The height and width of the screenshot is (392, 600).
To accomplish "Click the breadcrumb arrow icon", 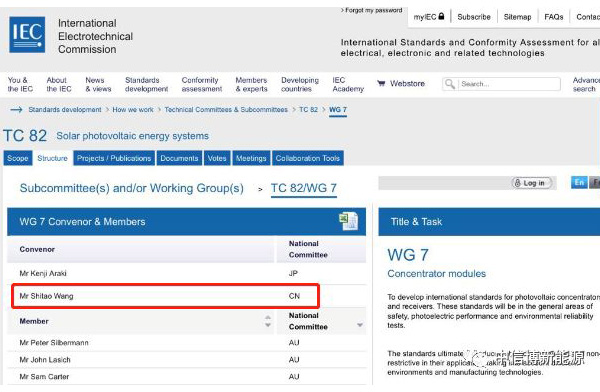I will pos(16,110).
